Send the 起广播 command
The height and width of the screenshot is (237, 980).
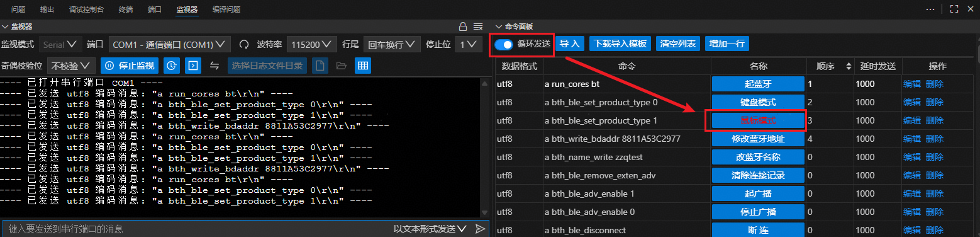pos(759,194)
